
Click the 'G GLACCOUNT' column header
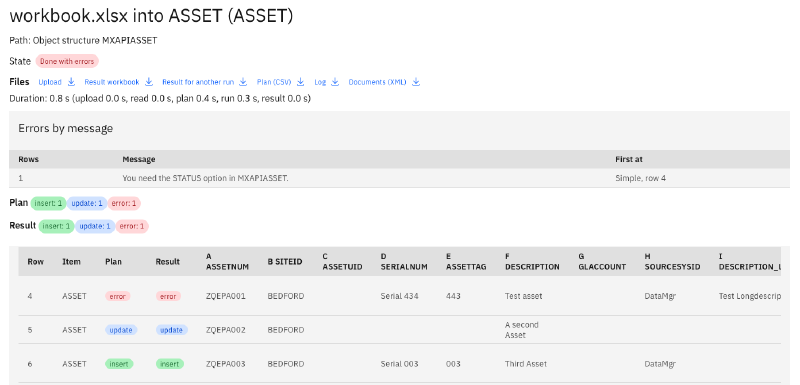[x=602, y=262]
